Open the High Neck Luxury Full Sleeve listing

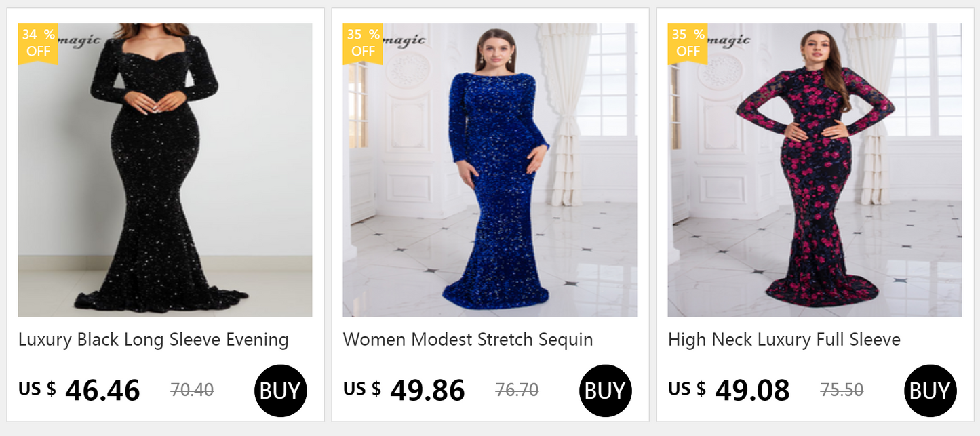784,340
